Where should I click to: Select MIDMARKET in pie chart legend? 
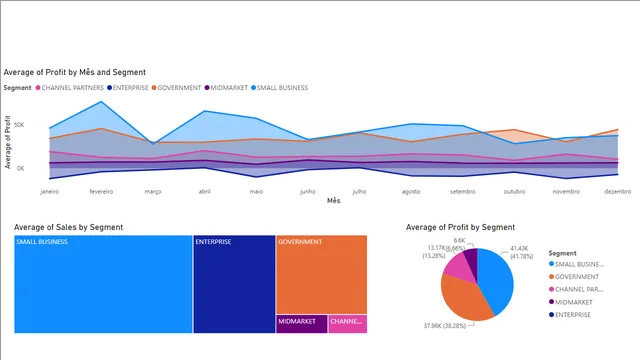pyautogui.click(x=571, y=302)
